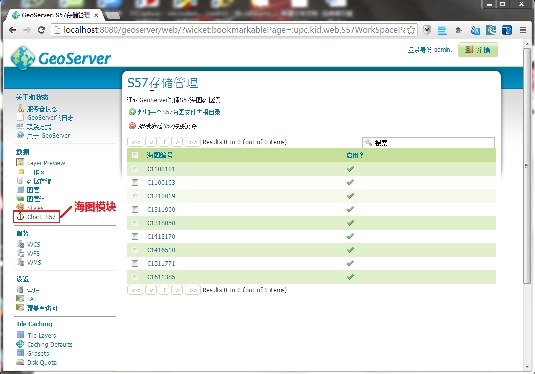Viewport: 535px width, 374px height.
Task: Tick the checkbox for row C1100103
Action: coord(135,183)
